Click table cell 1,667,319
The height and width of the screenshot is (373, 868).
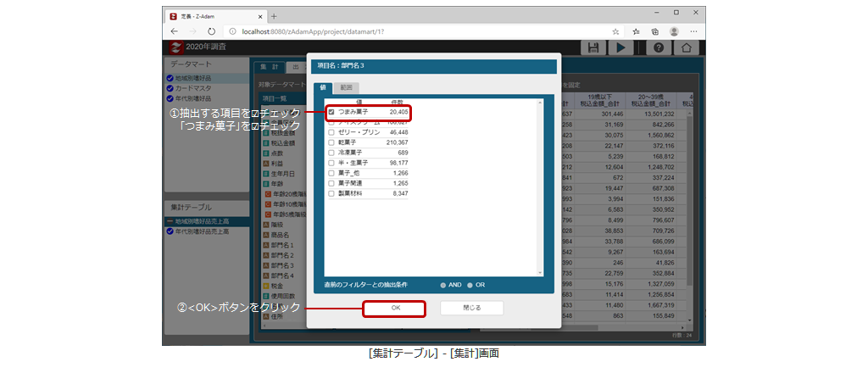650,304
